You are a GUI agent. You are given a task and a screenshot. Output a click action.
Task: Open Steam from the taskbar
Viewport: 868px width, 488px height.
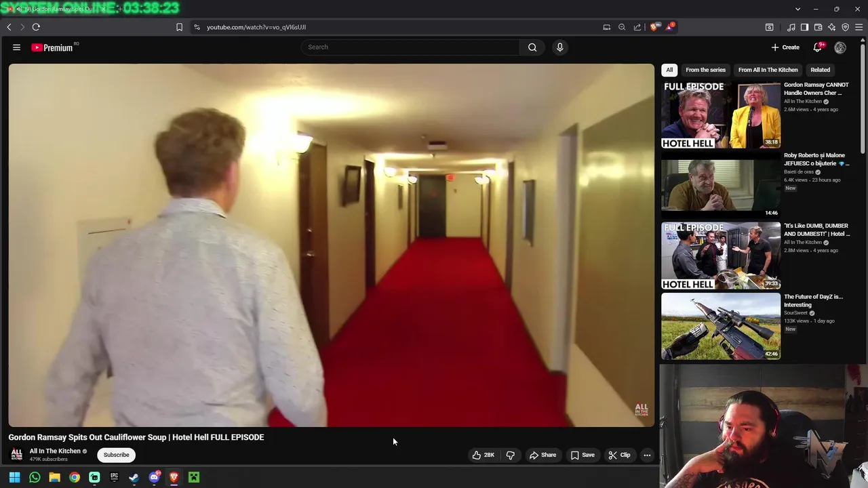[x=134, y=477]
